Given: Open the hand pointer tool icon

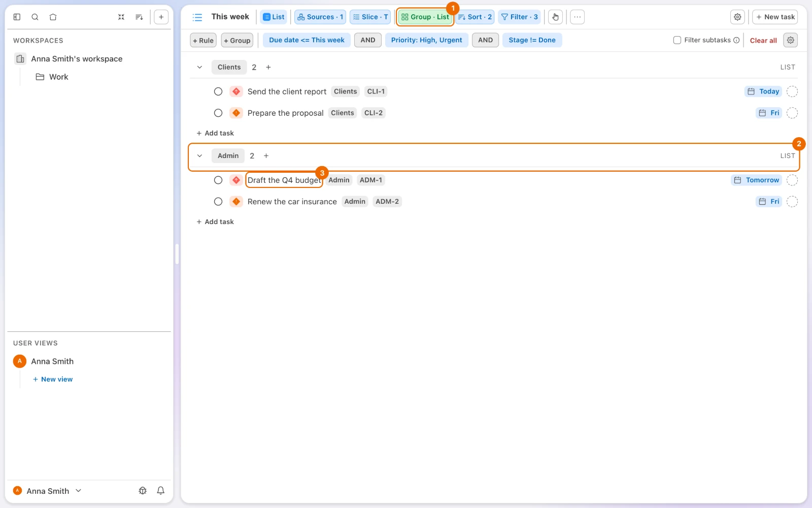Looking at the screenshot, I should [555, 17].
